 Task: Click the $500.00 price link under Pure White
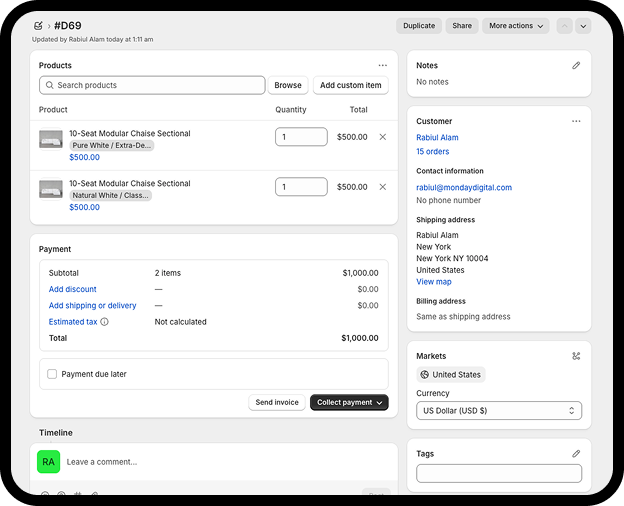pyautogui.click(x=84, y=157)
